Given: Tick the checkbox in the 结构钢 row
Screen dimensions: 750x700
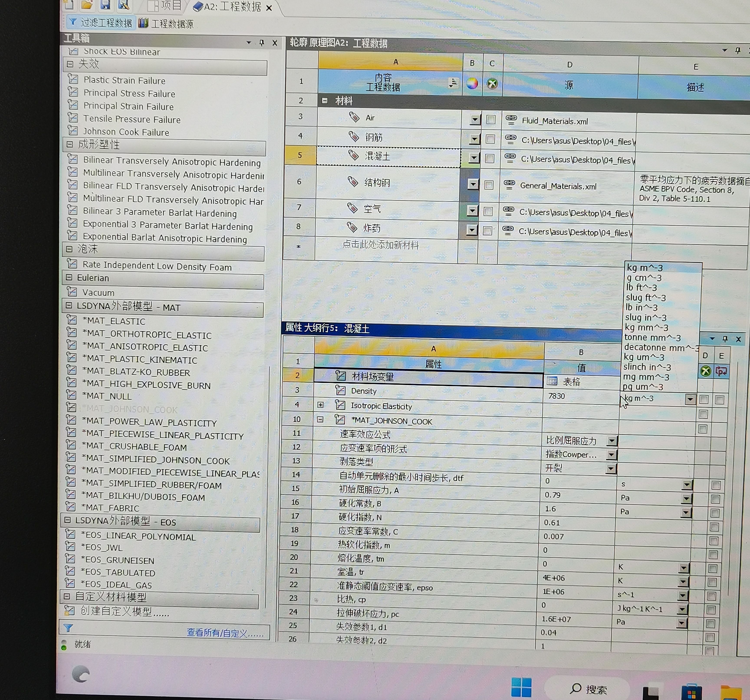Looking at the screenshot, I should [489, 185].
